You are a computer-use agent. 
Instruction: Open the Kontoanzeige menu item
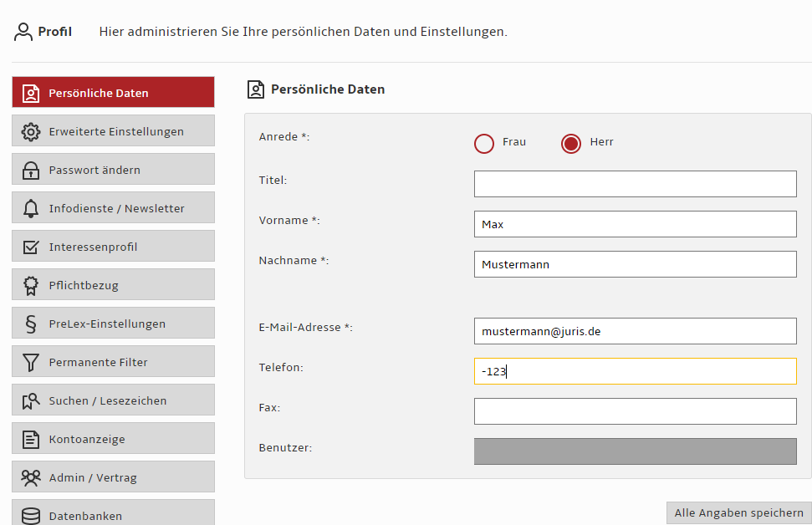tap(113, 439)
